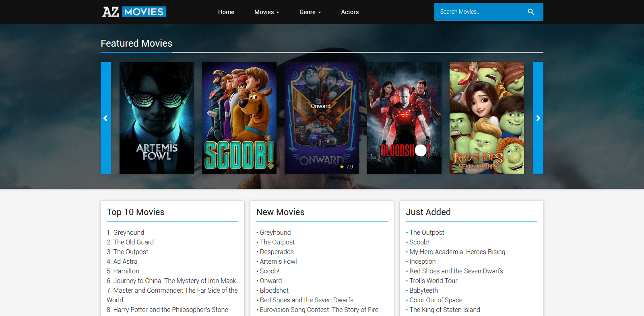Screen dimensions: 644x316
Task: Open the Actors page
Action: (x=350, y=12)
